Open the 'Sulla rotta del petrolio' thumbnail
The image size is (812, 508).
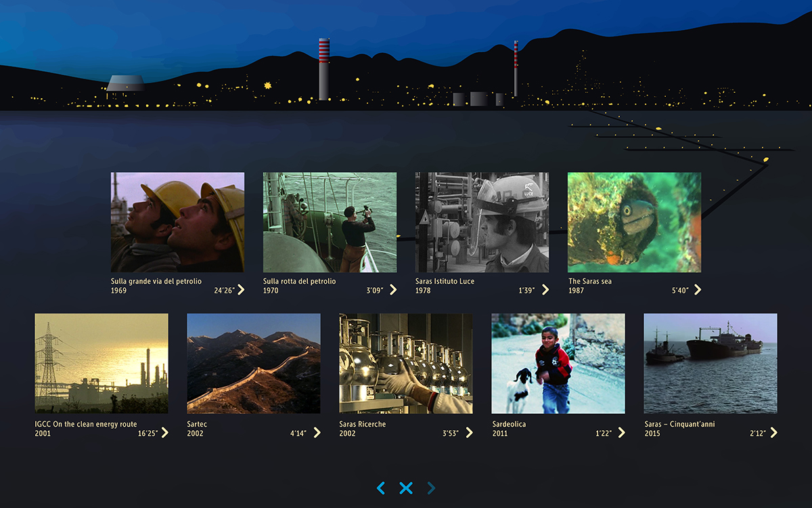coord(330,222)
